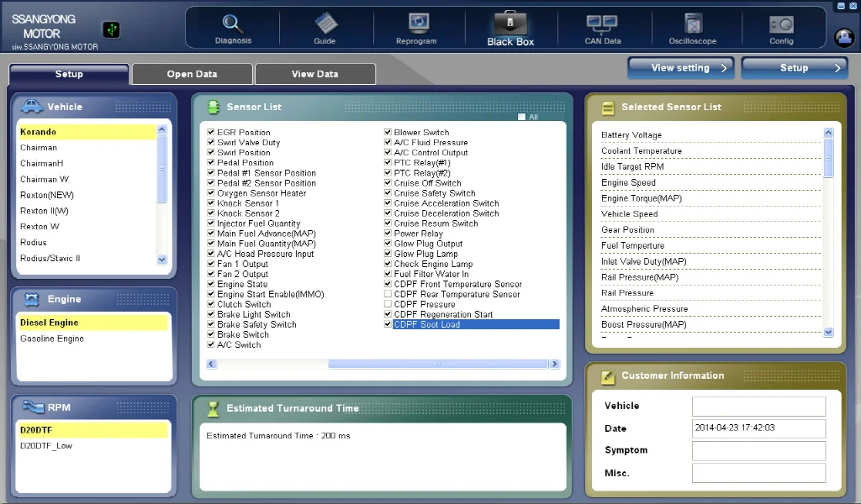Uncheck Knock Sensor 1 checkbox

[211, 203]
